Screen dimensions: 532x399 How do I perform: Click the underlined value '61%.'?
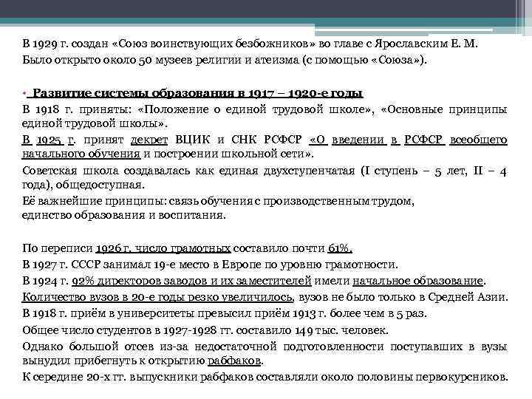(x=340, y=249)
